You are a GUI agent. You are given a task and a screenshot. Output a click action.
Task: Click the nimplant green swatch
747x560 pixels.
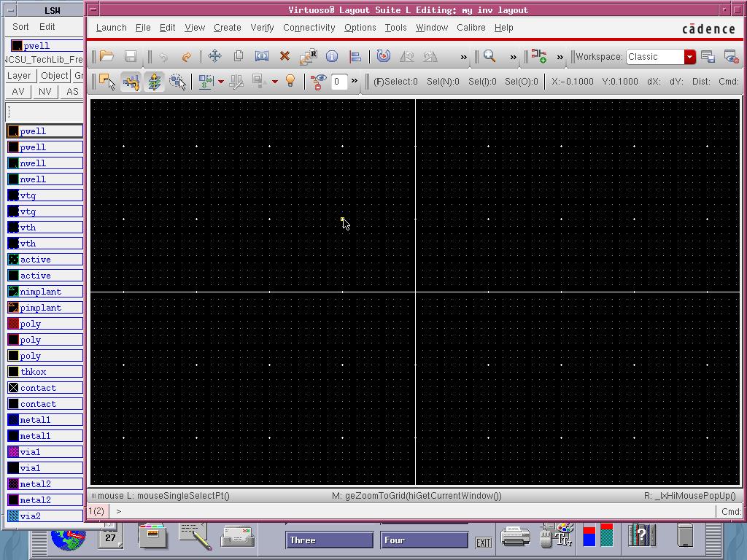[x=13, y=292]
